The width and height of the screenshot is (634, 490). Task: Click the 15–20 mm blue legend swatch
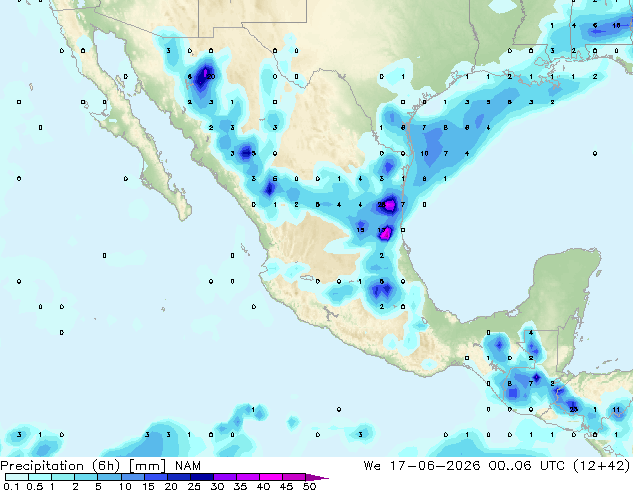pos(155,477)
